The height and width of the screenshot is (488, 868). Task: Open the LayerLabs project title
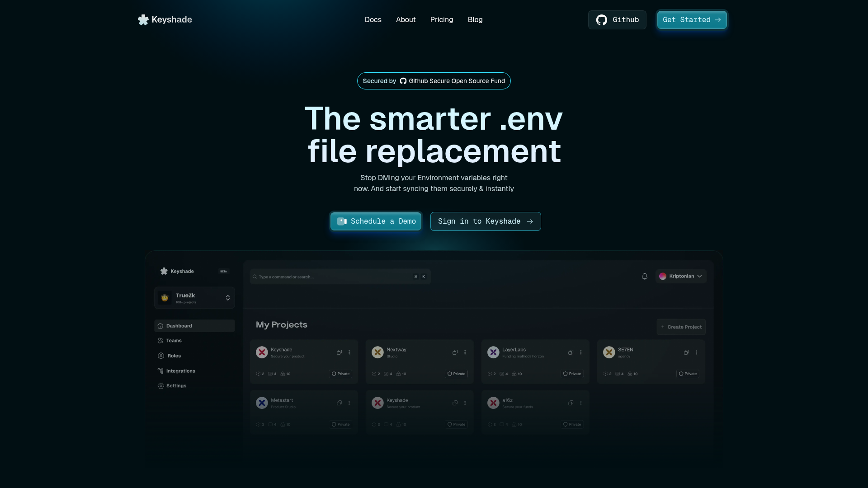(x=514, y=350)
